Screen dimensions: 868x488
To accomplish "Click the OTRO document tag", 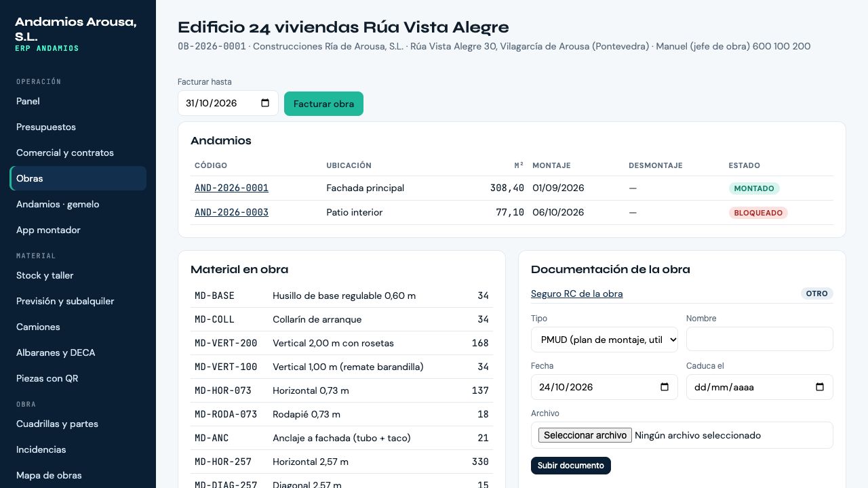I will (x=816, y=293).
